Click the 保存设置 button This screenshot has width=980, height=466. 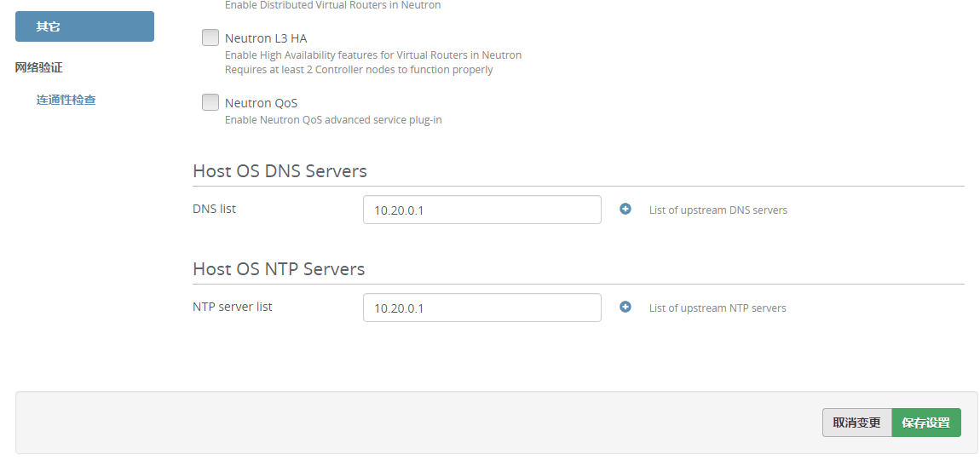tap(925, 423)
